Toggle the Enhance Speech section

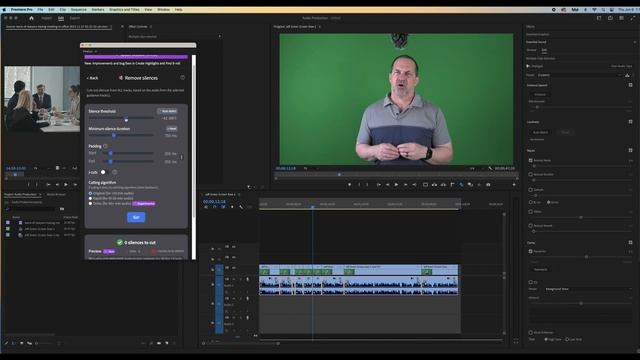click(x=630, y=85)
